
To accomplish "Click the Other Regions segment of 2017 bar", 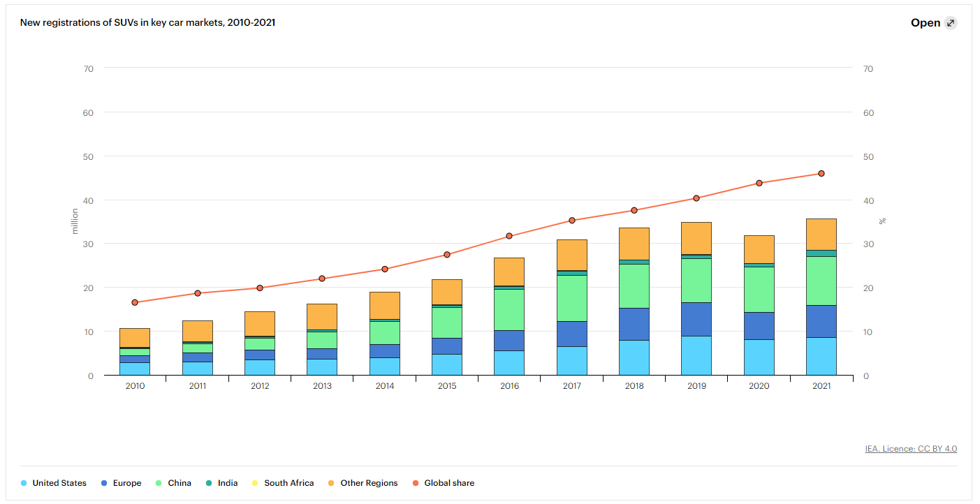I will coord(571,255).
